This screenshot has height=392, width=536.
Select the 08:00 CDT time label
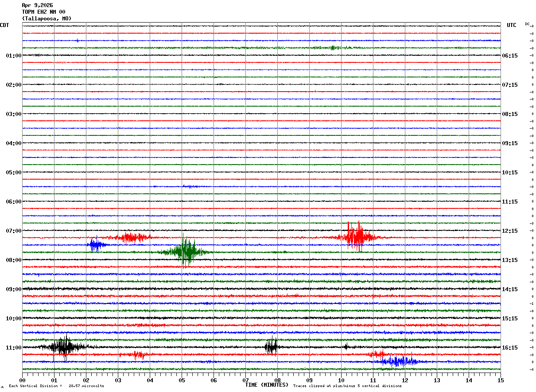coord(14,260)
